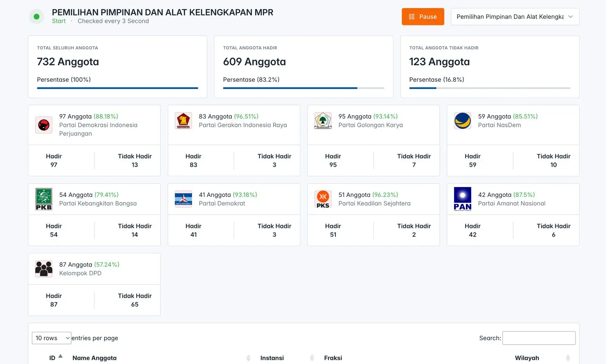The height and width of the screenshot is (364, 606).
Task: Open the 10 rows per page dropdown
Action: [x=52, y=338]
